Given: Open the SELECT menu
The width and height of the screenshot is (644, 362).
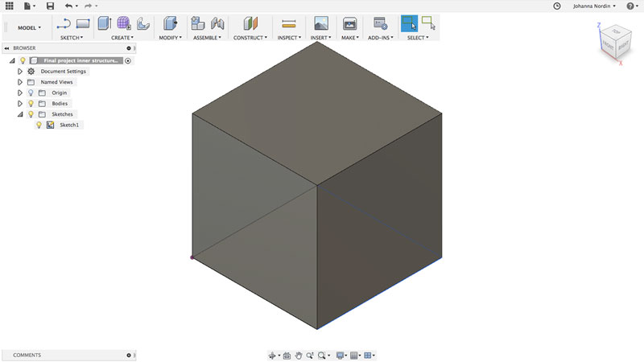Looking at the screenshot, I should click(x=418, y=37).
